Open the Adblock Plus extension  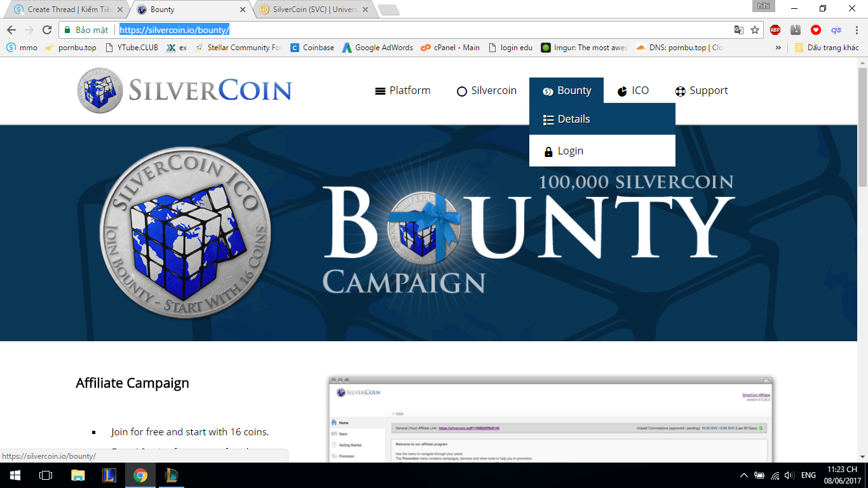point(775,30)
